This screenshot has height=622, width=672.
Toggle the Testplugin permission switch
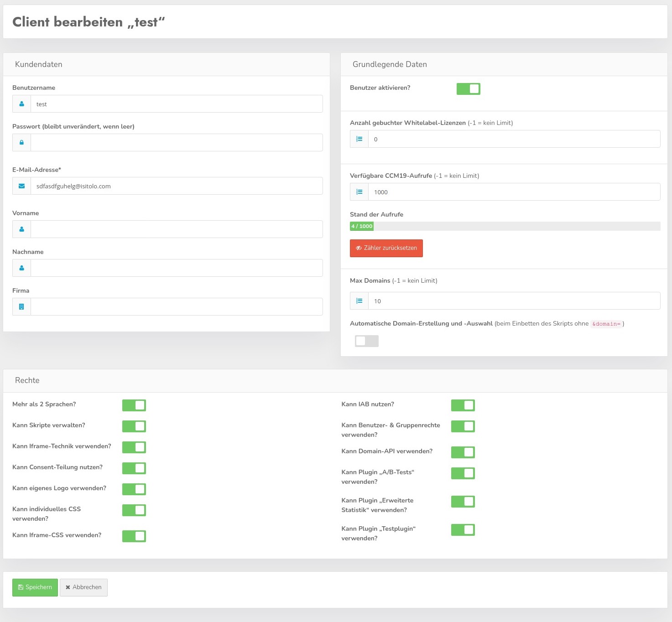pyautogui.click(x=463, y=530)
